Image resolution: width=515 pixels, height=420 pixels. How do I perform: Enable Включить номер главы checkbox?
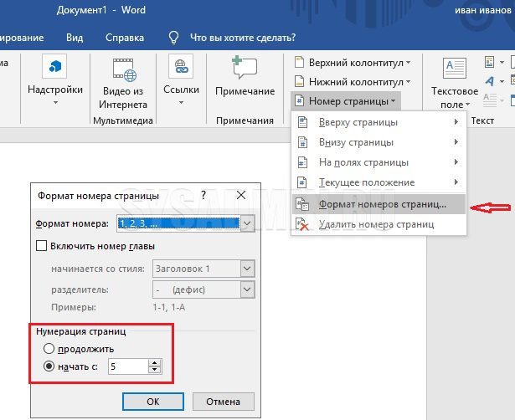(41, 246)
